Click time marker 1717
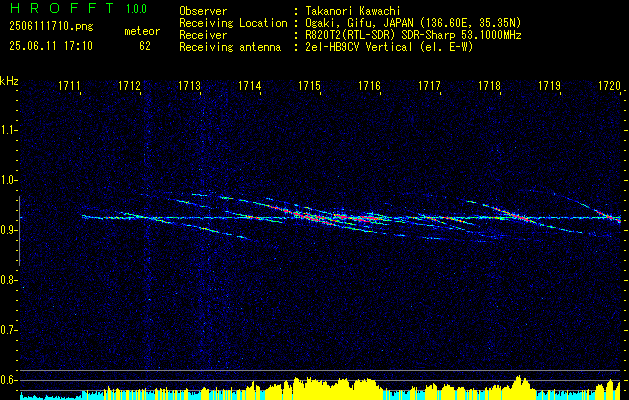This screenshot has height=400, width=629. [x=429, y=86]
